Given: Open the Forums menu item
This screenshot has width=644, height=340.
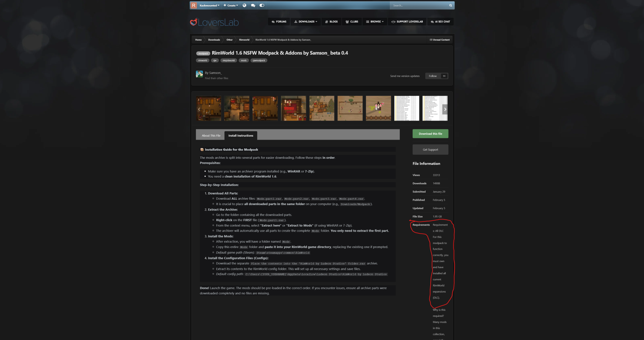Looking at the screenshot, I should point(279,21).
